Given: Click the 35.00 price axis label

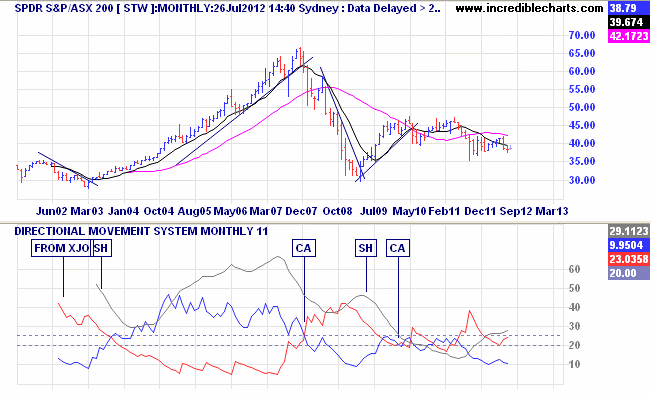Looking at the screenshot, I should [x=582, y=161].
